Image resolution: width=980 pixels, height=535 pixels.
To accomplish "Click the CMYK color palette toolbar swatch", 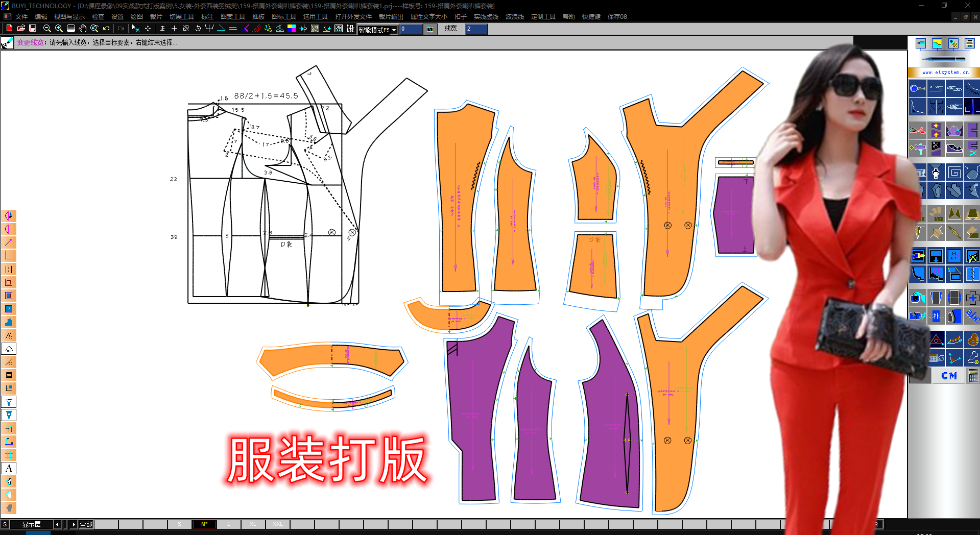I will (292, 29).
